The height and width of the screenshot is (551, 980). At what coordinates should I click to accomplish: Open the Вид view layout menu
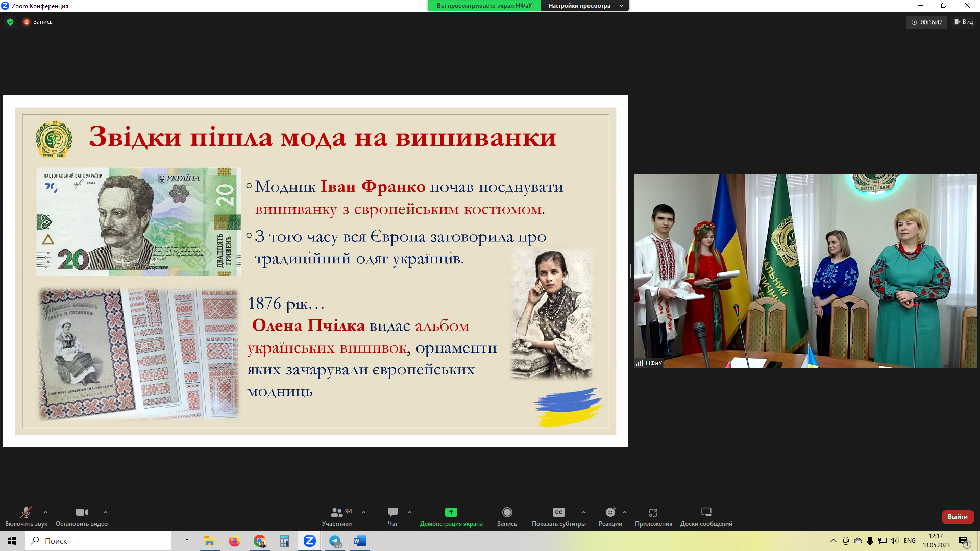(964, 22)
